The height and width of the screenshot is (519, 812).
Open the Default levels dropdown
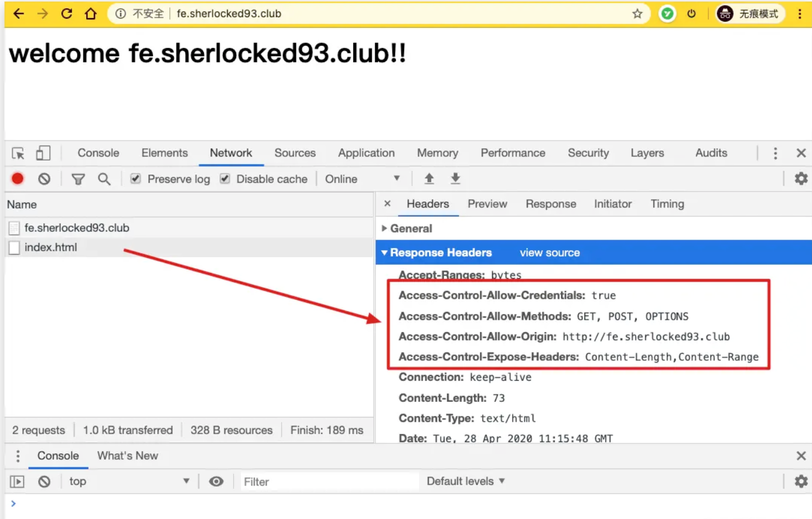click(465, 482)
